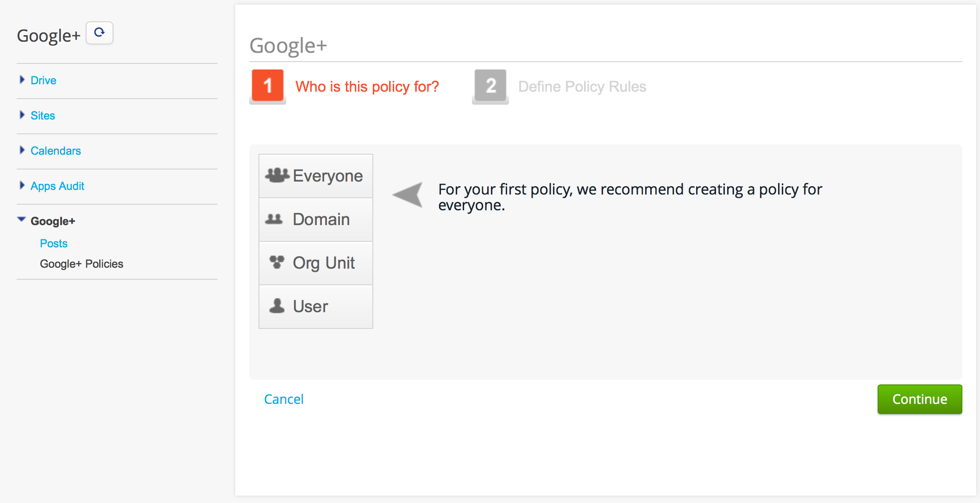This screenshot has height=503, width=980.
Task: Click the Everyone group icon
Action: click(x=277, y=175)
